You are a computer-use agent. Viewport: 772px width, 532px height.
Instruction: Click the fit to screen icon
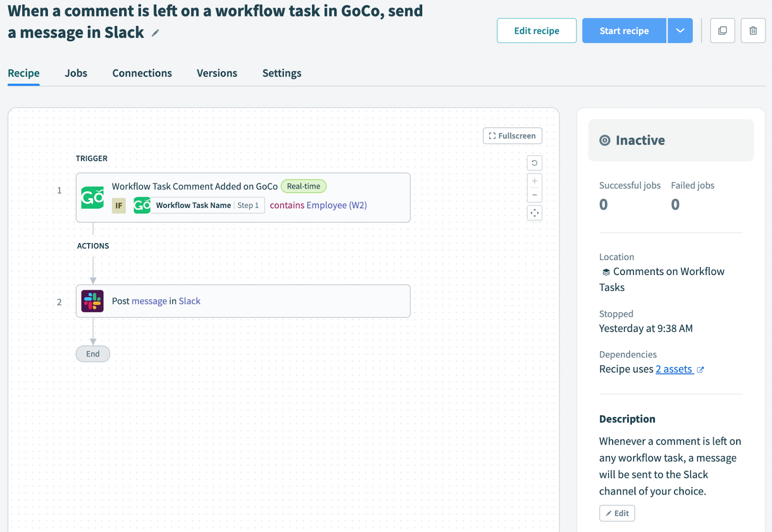pos(535,213)
